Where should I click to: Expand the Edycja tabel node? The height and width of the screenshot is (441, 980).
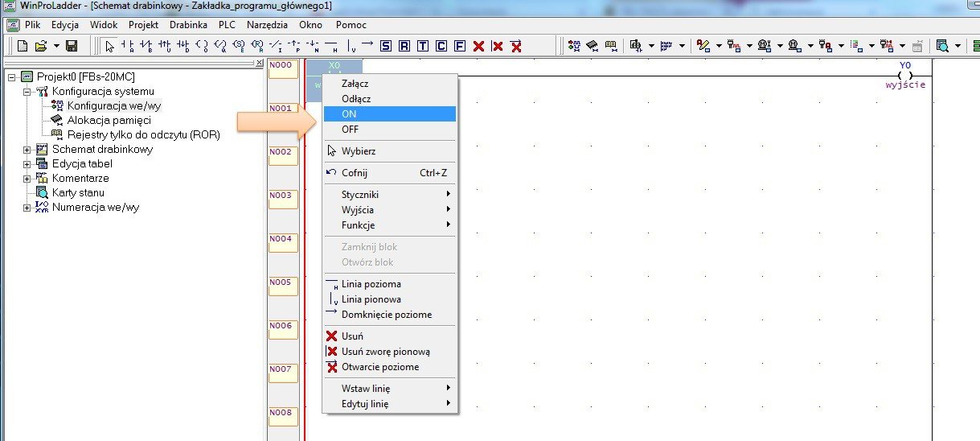tap(27, 164)
